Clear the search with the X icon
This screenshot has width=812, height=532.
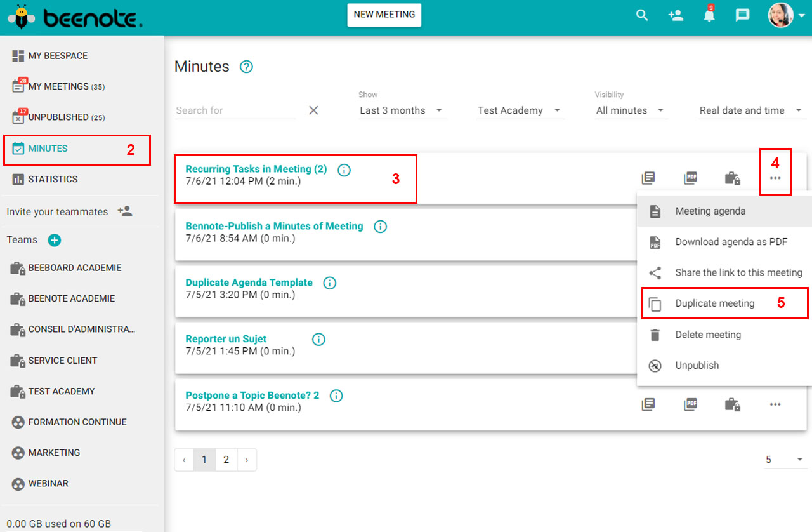[x=313, y=110]
